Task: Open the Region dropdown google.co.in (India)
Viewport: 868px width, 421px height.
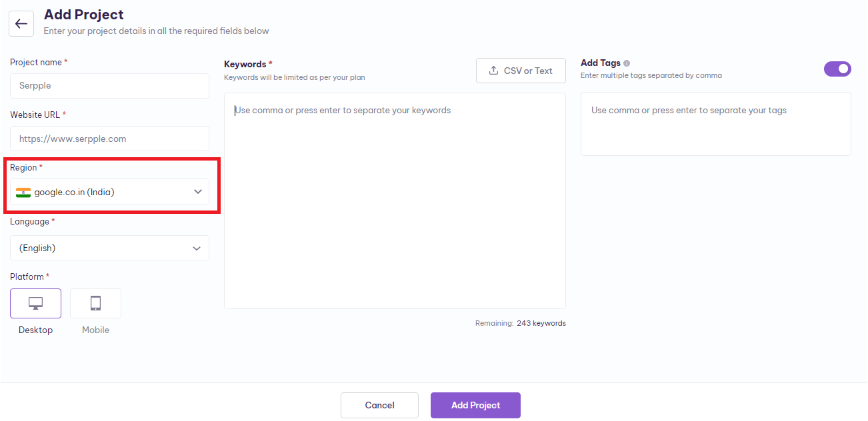Action: [x=109, y=192]
